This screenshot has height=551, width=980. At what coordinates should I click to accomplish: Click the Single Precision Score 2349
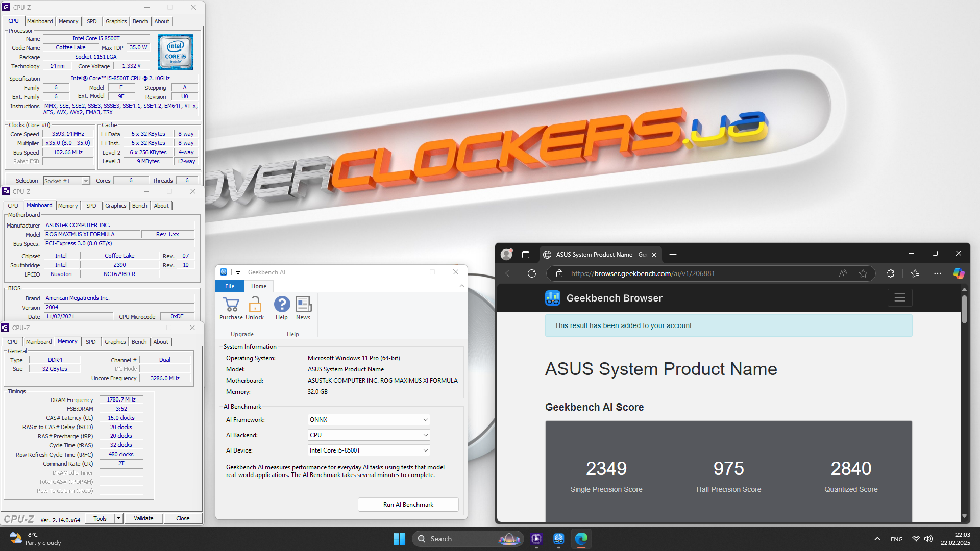[606, 469]
